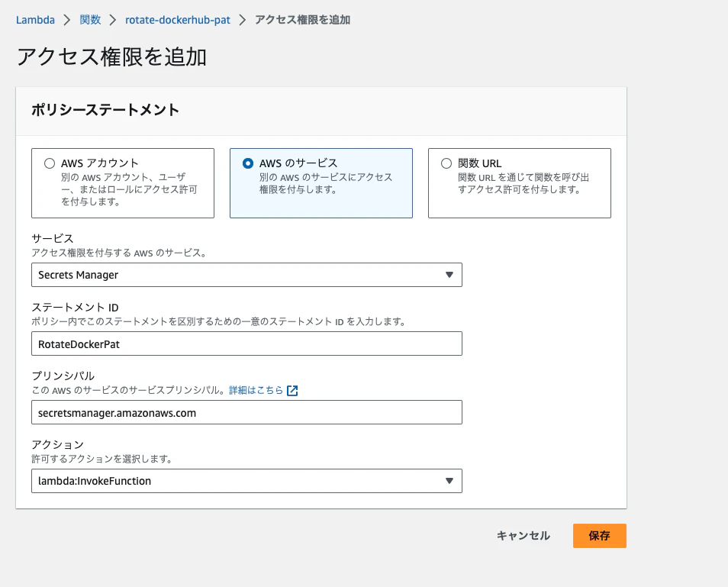Image resolution: width=728 pixels, height=587 pixels.
Task: Click アクセス権限を追加 in the breadcrumb
Action: tap(303, 20)
